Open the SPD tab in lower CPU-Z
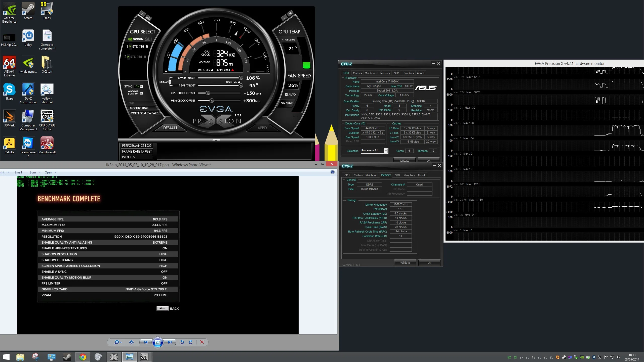 (x=397, y=175)
